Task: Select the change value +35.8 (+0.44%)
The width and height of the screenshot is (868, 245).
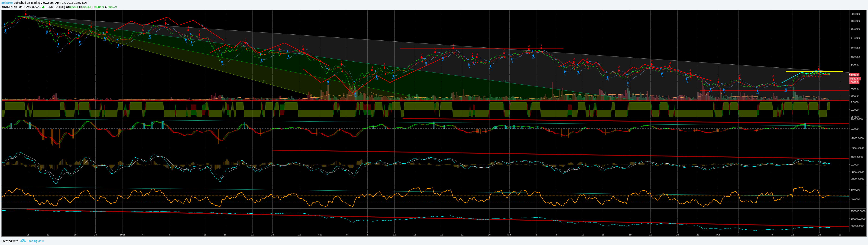Action: point(55,7)
